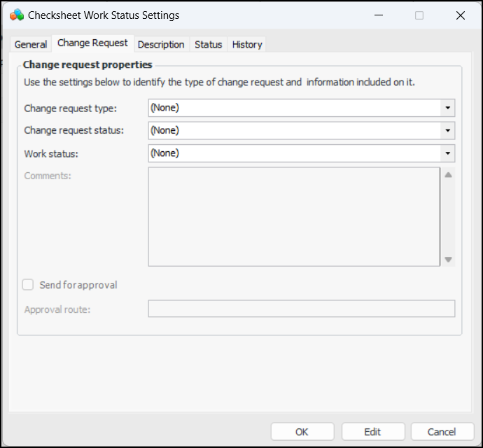The height and width of the screenshot is (448, 483).
Task: Click the Approval route field
Action: coord(301,309)
